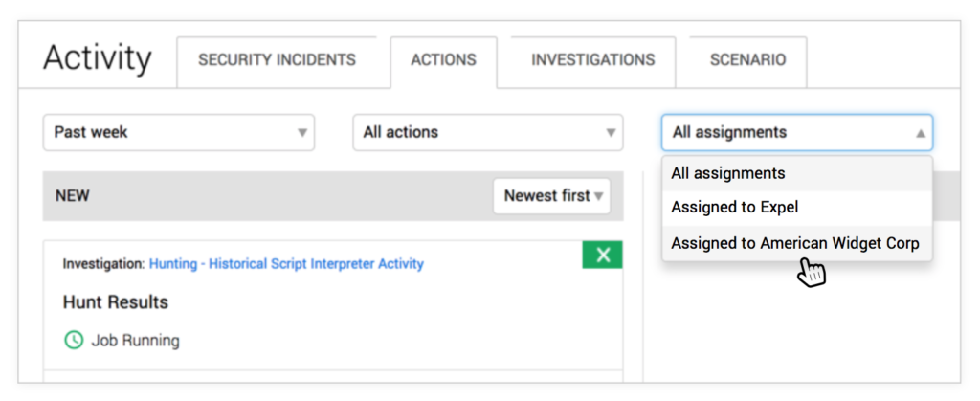Viewport: 980px width, 401px height.
Task: Click the All actions dropdown arrow
Action: [611, 132]
